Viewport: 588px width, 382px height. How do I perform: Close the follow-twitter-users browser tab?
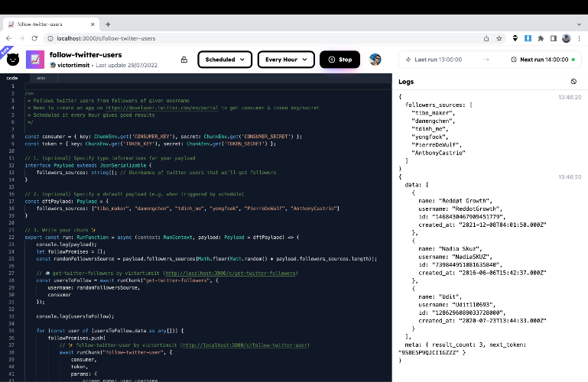coord(93,24)
